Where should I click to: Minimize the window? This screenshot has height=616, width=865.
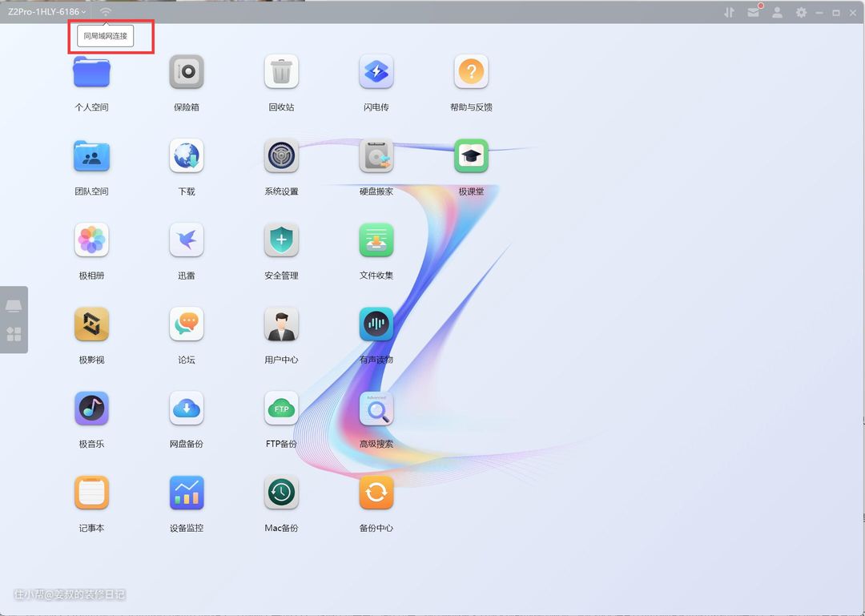click(x=820, y=12)
